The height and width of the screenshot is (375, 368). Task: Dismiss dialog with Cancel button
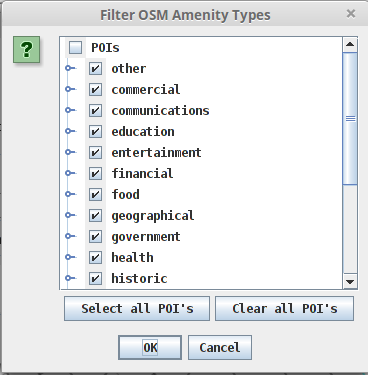click(x=220, y=348)
